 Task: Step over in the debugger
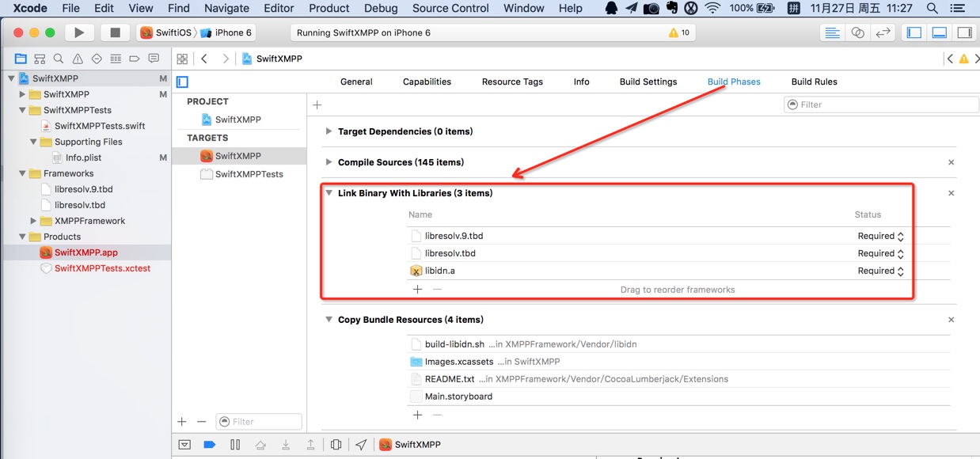[x=260, y=445]
